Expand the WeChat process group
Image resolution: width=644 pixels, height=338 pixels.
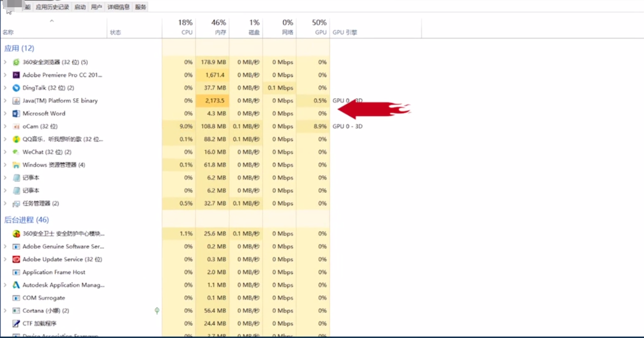(x=5, y=152)
